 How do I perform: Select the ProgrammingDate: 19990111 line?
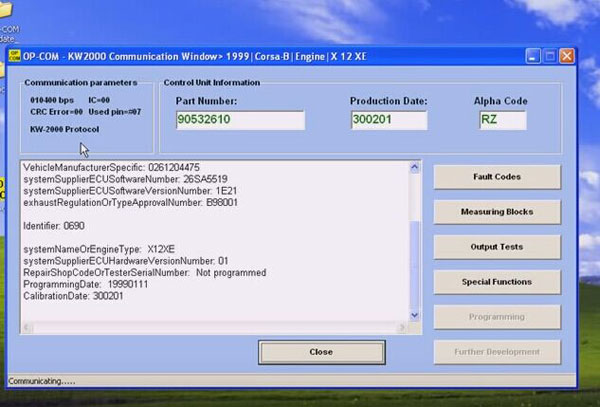(86, 285)
